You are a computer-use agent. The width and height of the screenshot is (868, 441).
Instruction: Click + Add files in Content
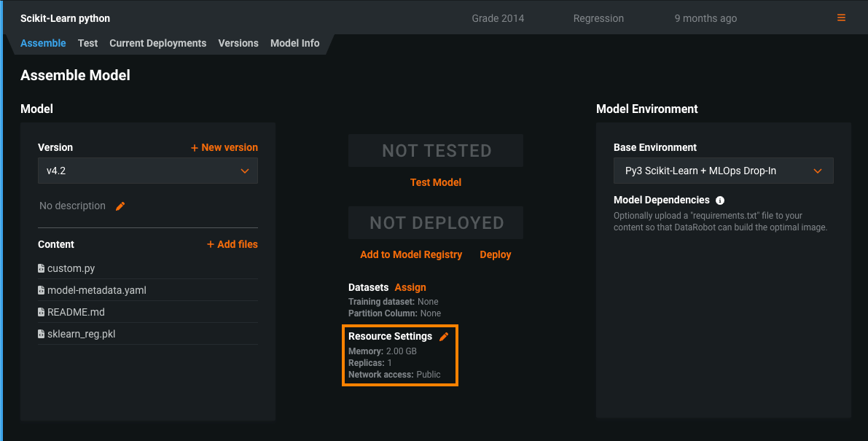point(232,244)
